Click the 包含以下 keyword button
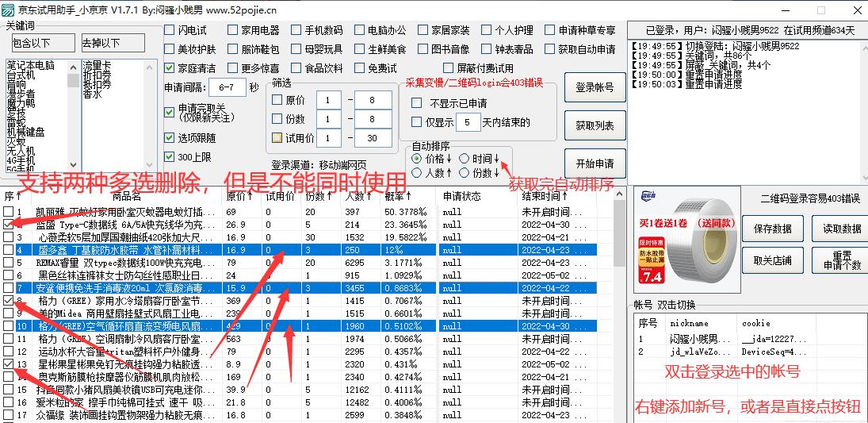 [43, 43]
